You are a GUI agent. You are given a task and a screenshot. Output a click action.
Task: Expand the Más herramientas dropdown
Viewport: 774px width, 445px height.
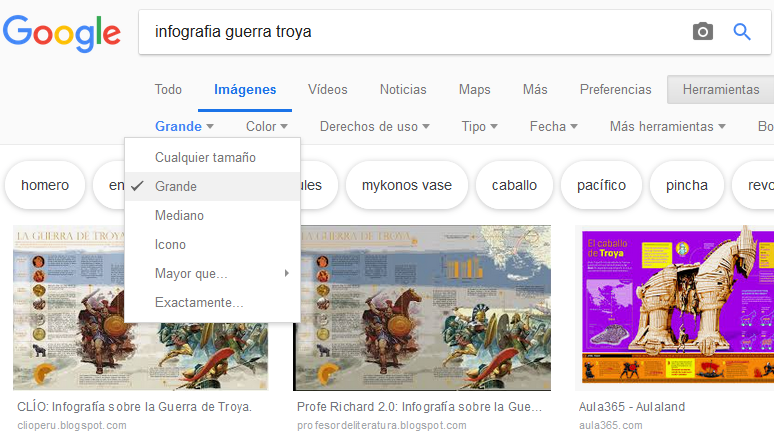[x=667, y=126]
